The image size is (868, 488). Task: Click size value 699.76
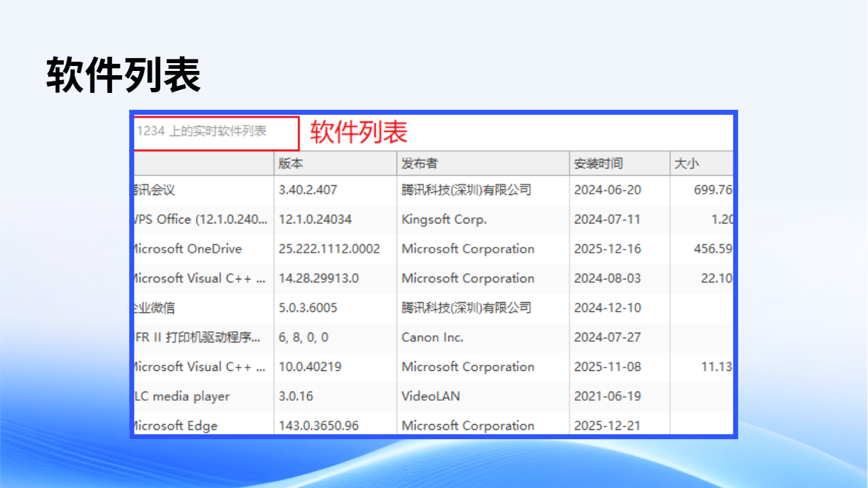(x=713, y=190)
